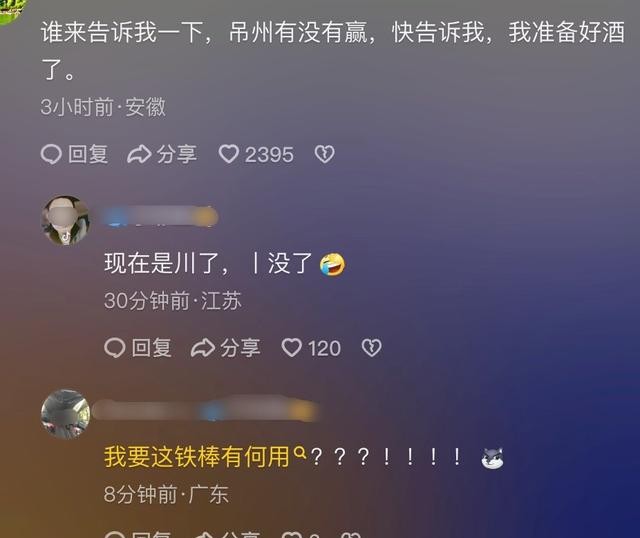Viewport: 640px width, 538px height.
Task: Tap the broken-heart dislike icon beside 2395
Action: click(x=324, y=154)
